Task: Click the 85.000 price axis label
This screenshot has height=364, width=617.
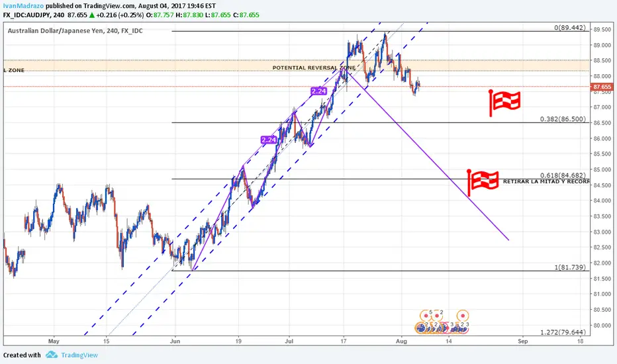Action: coord(602,169)
